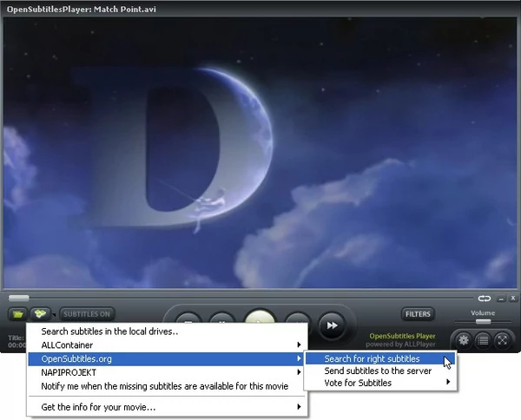
Task: Click the Volume slider handle
Action: tap(483, 321)
